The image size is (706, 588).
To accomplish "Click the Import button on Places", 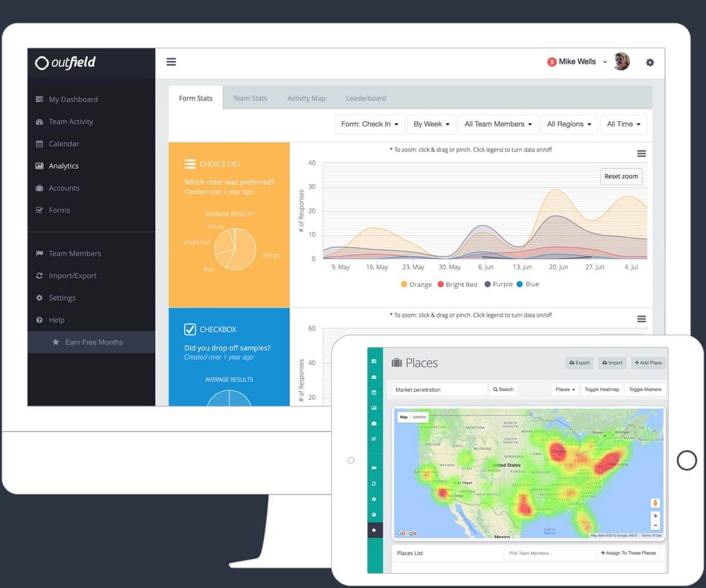I will tap(612, 363).
